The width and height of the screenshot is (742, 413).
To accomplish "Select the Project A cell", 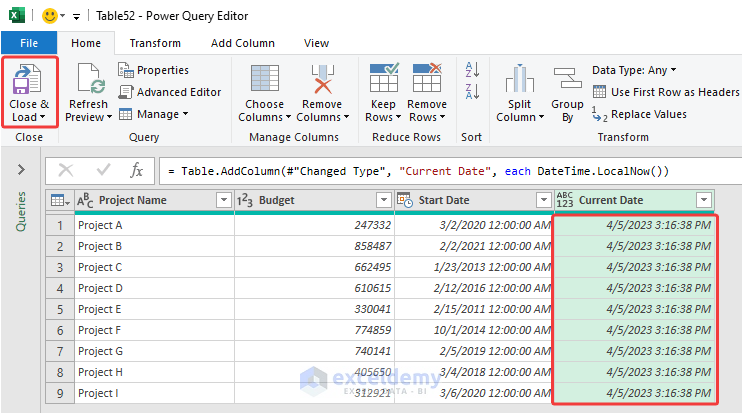I will coord(154,225).
